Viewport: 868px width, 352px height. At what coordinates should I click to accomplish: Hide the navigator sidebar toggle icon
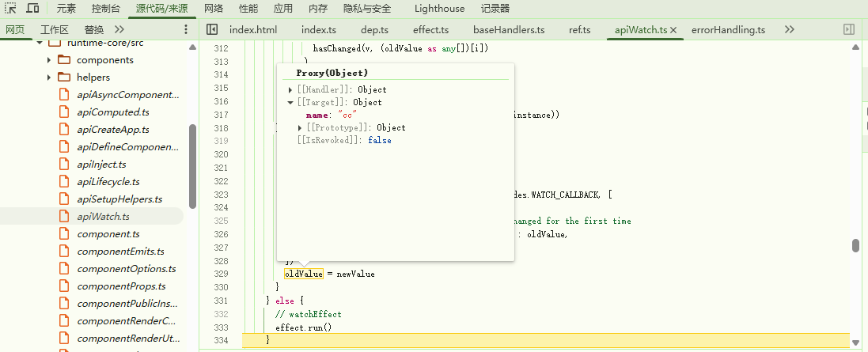[211, 29]
